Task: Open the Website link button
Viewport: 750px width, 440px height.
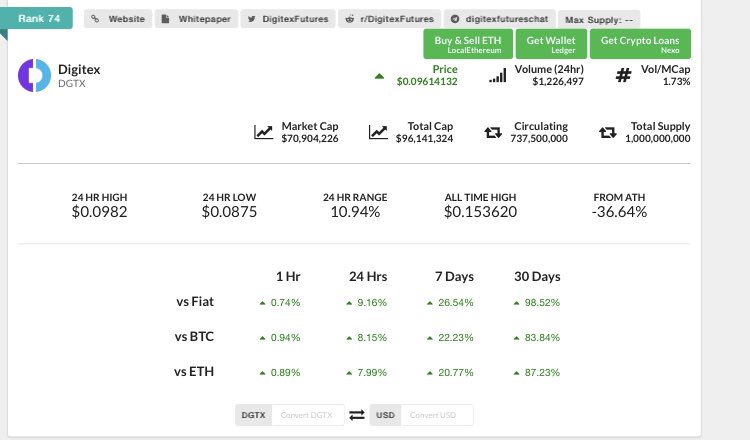Action: 118,19
